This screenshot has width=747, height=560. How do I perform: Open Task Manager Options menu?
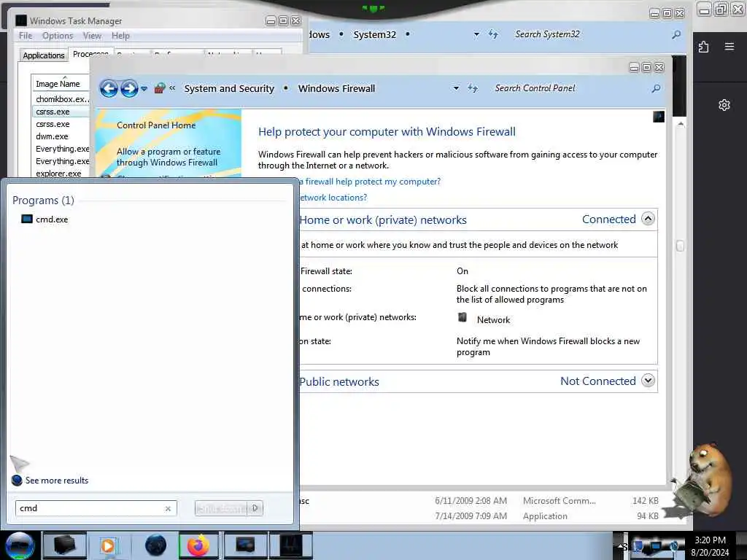pos(58,36)
